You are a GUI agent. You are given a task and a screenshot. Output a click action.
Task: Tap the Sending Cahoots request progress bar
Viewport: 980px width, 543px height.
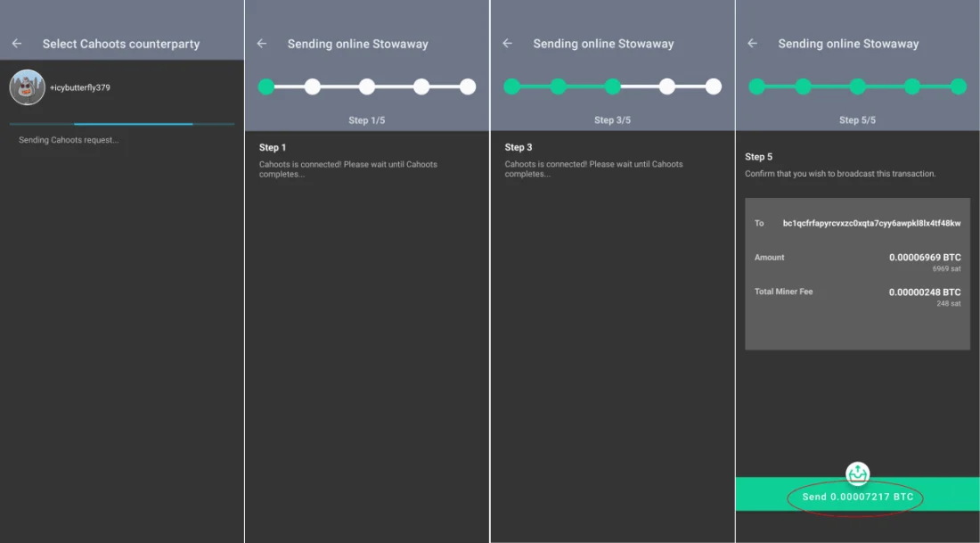(x=122, y=124)
